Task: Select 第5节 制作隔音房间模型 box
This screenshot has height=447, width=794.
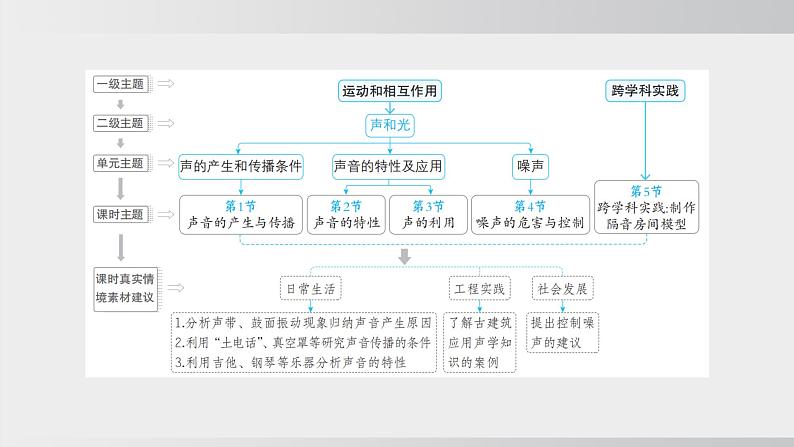Action: click(x=646, y=207)
